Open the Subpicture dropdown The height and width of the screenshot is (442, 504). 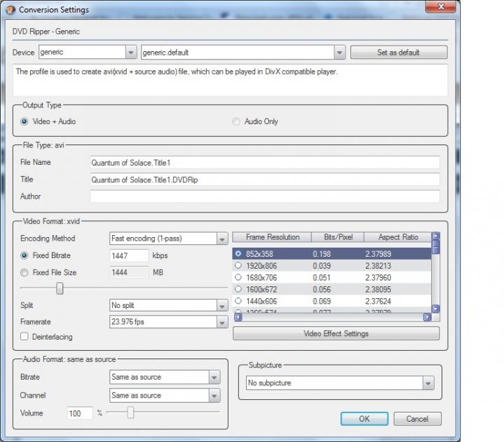tap(428, 383)
